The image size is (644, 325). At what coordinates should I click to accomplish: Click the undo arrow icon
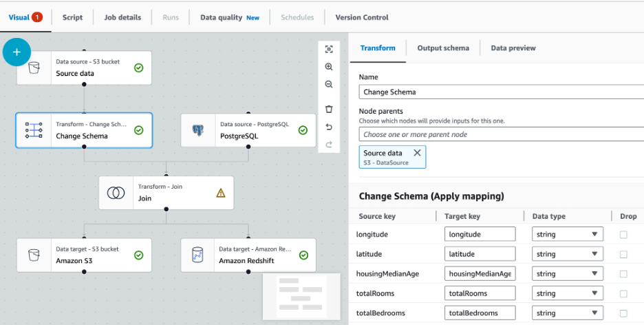pos(329,127)
